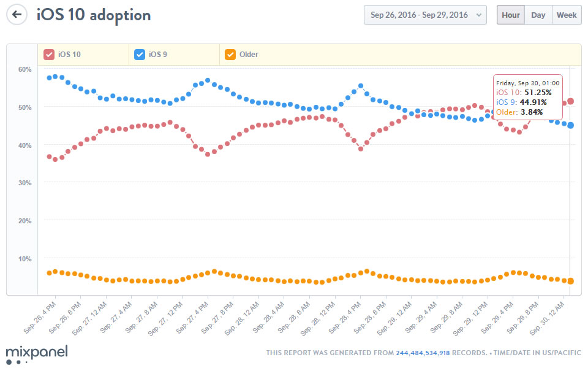The width and height of the screenshot is (588, 368).
Task: Click the last red iOS 10 data point
Action: coord(570,101)
